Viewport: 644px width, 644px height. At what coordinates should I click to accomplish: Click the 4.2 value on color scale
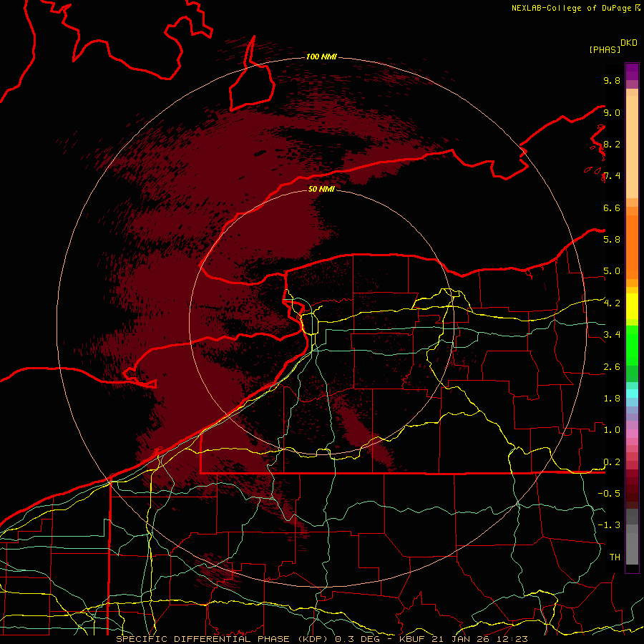tap(612, 303)
